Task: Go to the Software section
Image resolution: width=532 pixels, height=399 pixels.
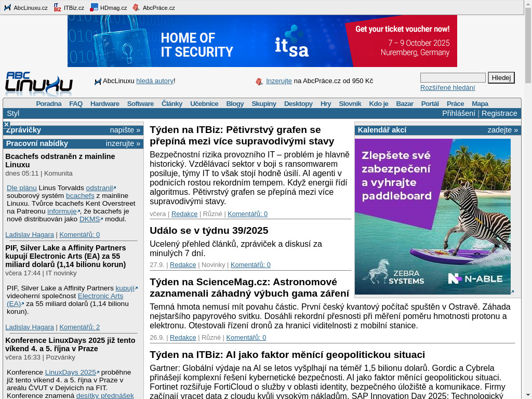Action: coord(140,103)
